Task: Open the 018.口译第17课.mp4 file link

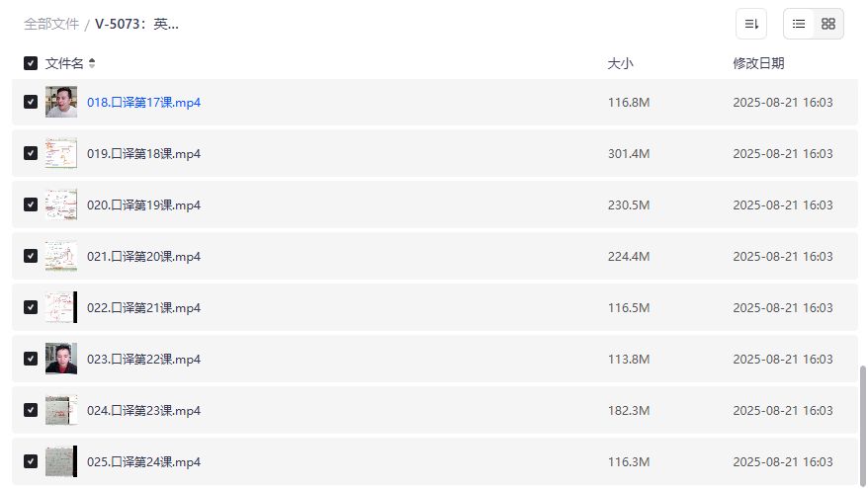Action: [143, 102]
